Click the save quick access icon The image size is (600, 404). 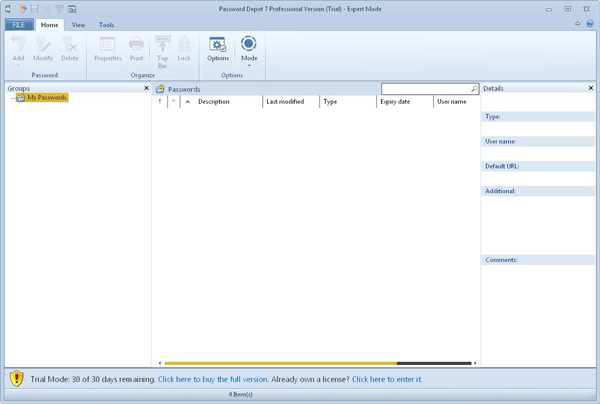click(x=34, y=8)
